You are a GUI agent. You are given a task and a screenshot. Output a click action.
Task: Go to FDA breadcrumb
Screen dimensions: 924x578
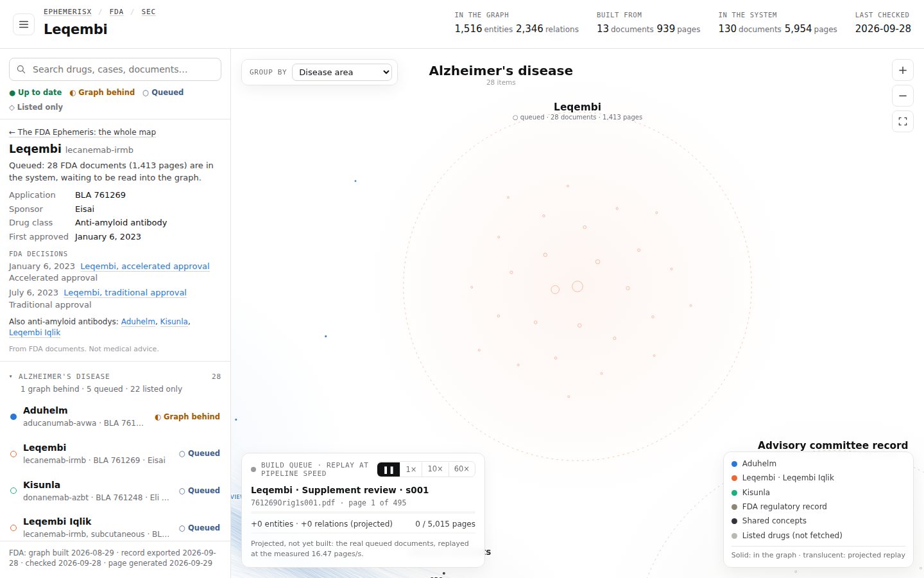(x=116, y=12)
